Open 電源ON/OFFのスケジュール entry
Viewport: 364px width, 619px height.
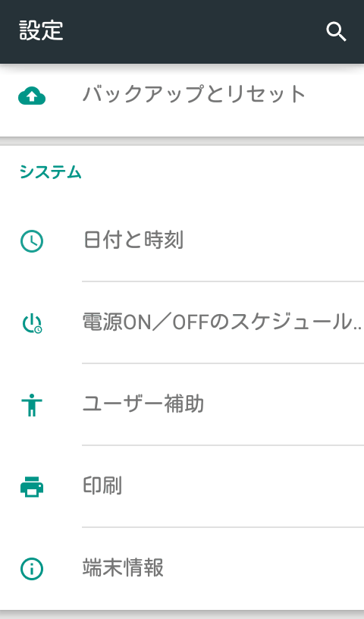point(182,322)
